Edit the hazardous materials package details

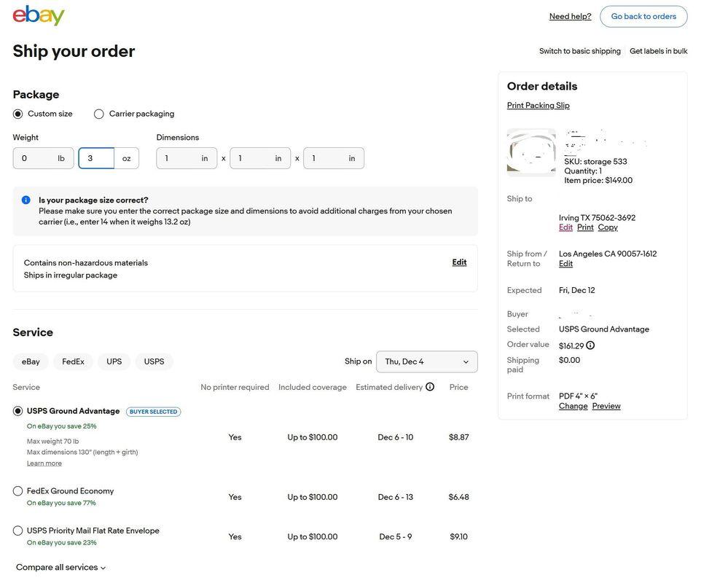pyautogui.click(x=459, y=262)
